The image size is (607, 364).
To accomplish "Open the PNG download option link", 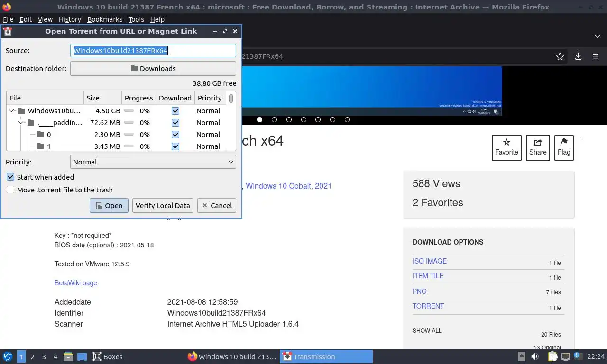I will tap(420, 291).
